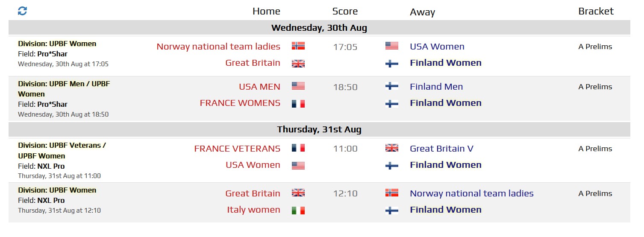Image resolution: width=644 pixels, height=237 pixels.
Task: Click Norway flag beside Norway national team ladies home
Action: [x=298, y=46]
